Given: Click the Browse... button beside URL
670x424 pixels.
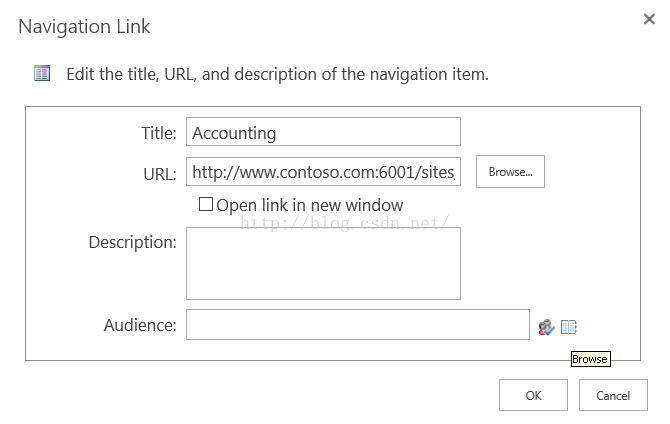Looking at the screenshot, I should 510,171.
